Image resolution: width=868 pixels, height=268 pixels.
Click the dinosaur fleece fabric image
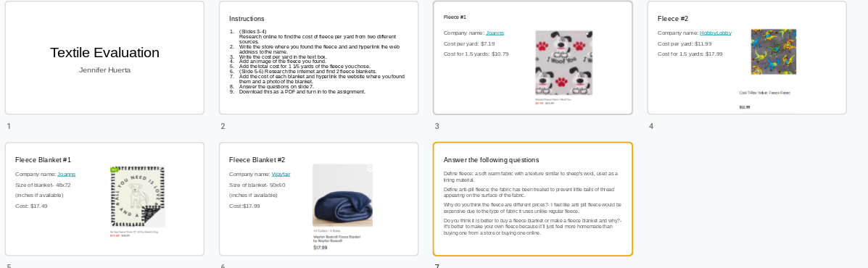coord(773,52)
